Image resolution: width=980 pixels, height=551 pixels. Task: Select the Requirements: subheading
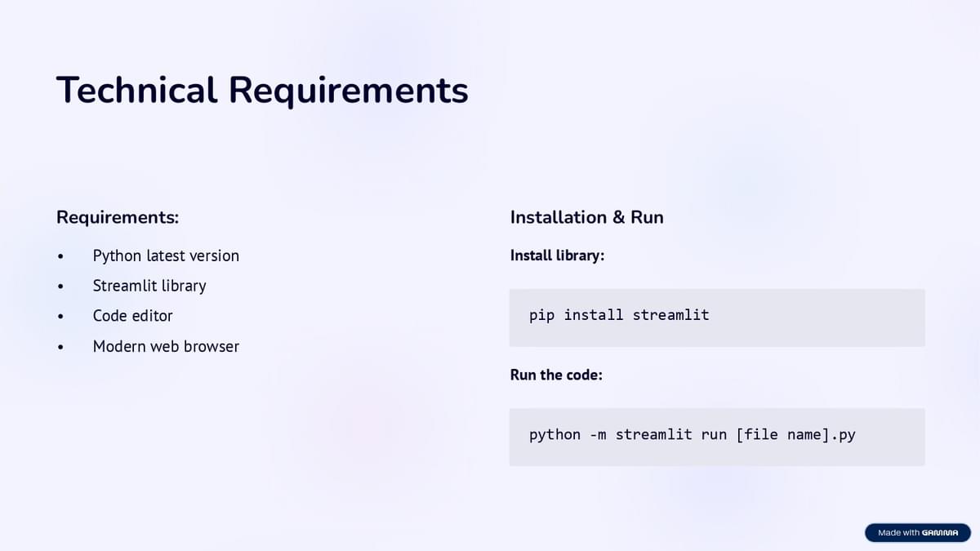click(118, 217)
